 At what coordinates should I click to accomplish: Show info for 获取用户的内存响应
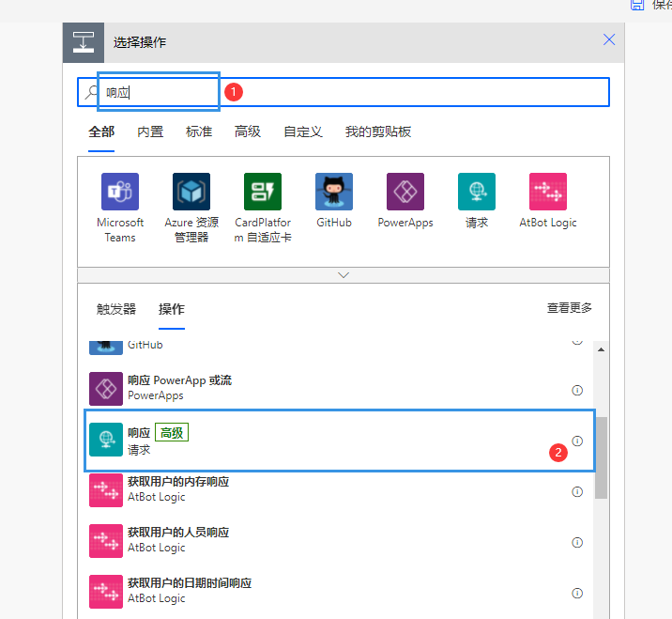pos(577,491)
